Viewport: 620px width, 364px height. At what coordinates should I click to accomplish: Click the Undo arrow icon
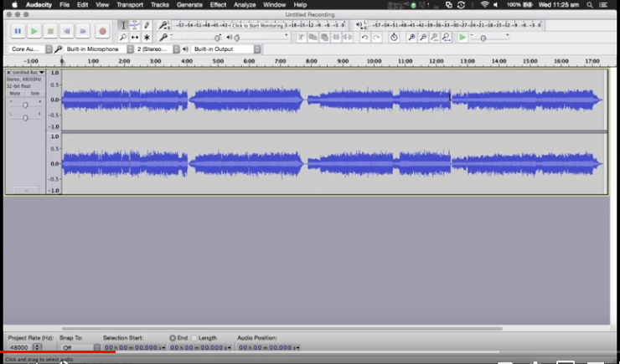tap(364, 38)
